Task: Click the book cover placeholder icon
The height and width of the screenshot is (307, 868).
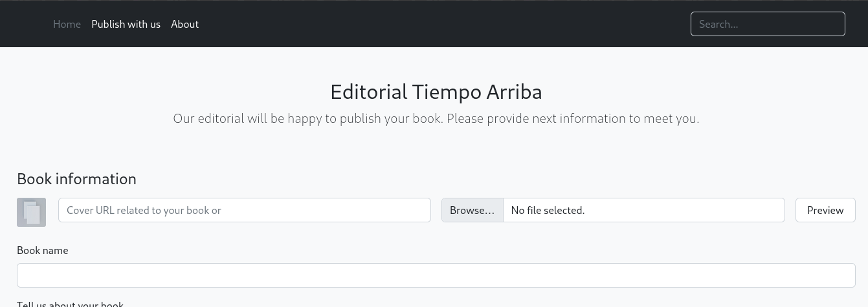Action: [31, 212]
